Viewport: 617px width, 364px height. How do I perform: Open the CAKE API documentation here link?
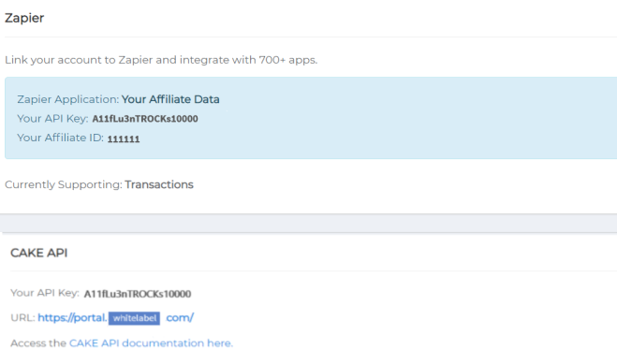point(151,343)
